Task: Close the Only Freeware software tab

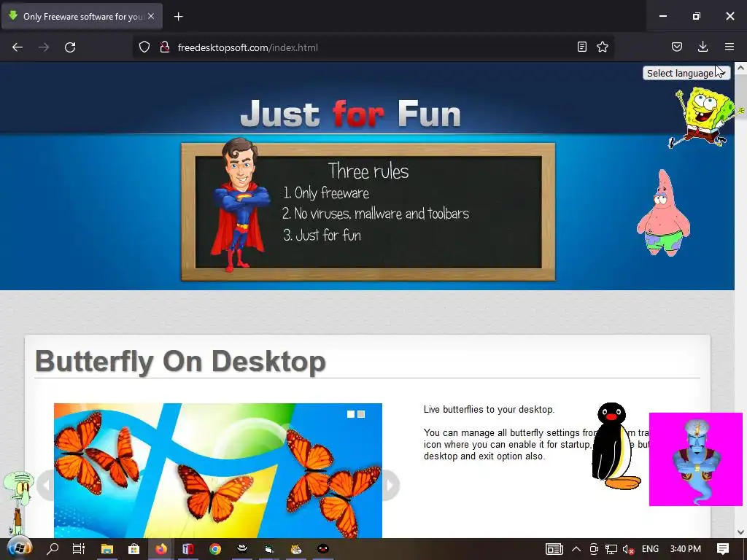Action: 151,16
